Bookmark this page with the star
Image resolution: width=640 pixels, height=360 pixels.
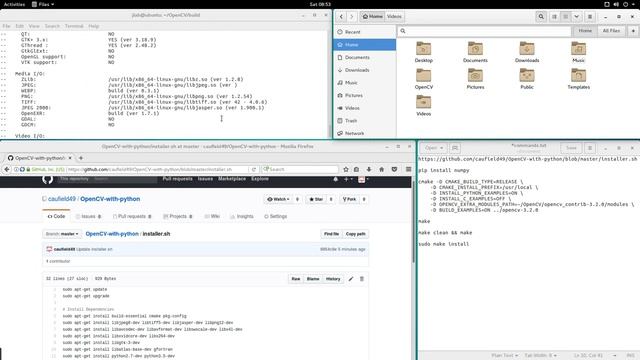pos(346,169)
